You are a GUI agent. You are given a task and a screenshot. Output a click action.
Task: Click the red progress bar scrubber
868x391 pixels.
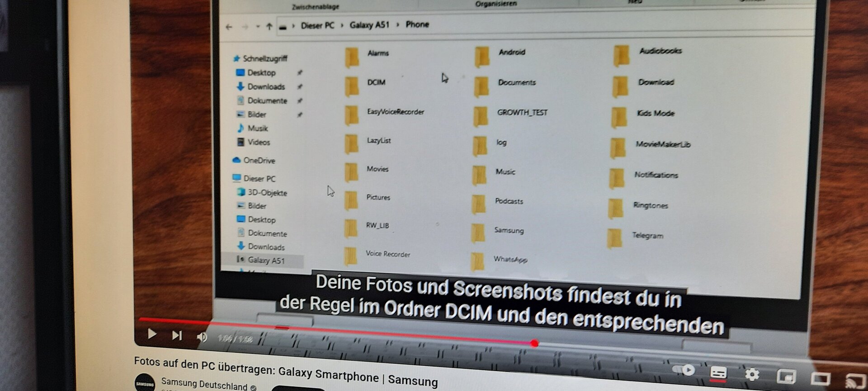coord(534,343)
